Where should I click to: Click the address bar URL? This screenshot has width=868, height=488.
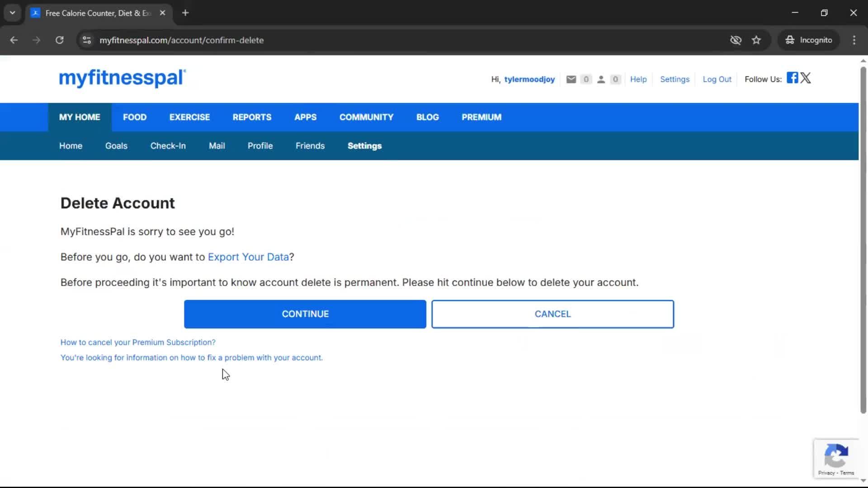pos(182,40)
